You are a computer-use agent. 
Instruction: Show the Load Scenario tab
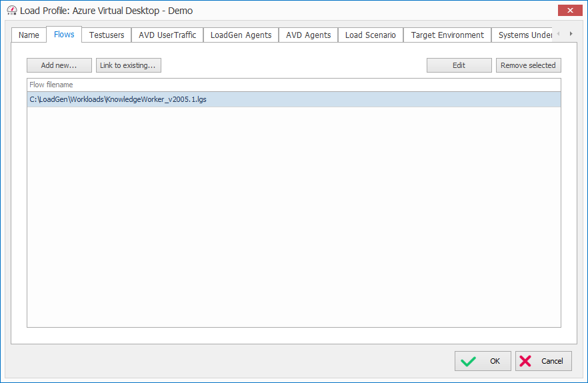click(x=370, y=35)
